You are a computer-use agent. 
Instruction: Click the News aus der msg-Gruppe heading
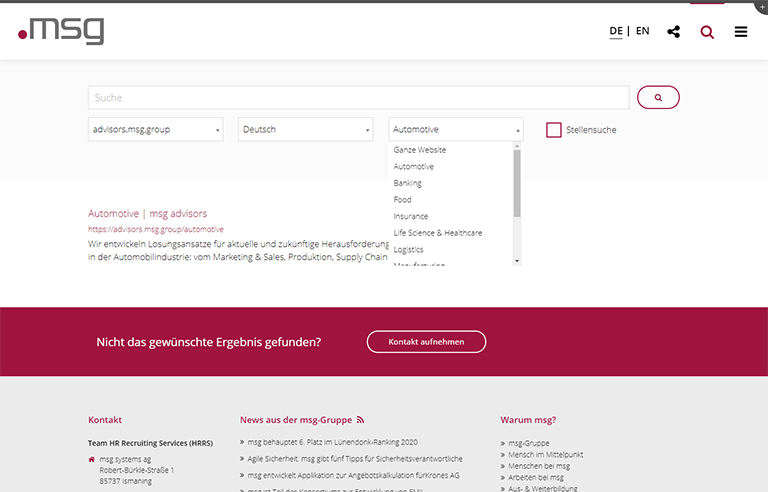tap(296, 420)
